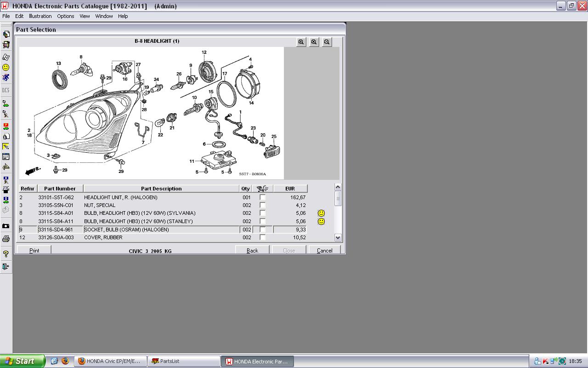The height and width of the screenshot is (368, 588).
Task: Tick checkbox for HEADLIGHT UNIT, R. (HALOGEN)
Action: [263, 197]
